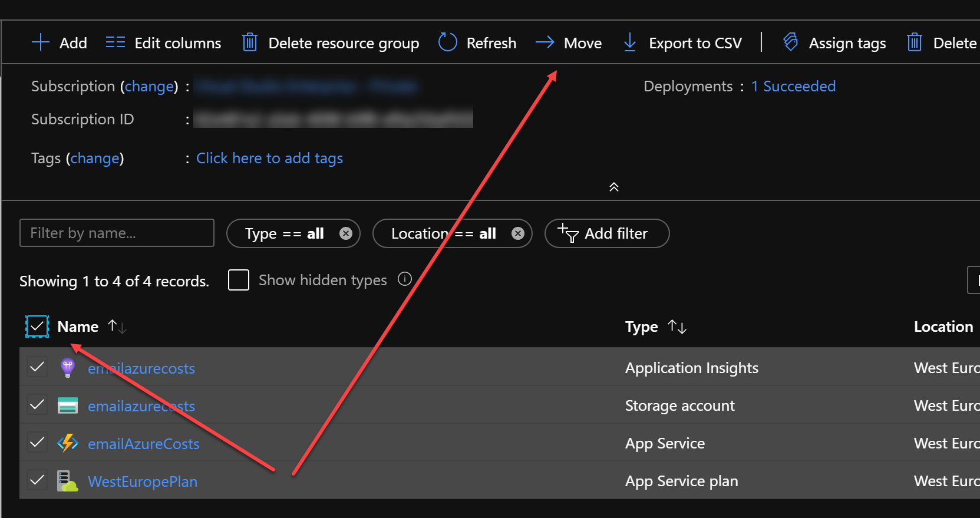Click the Delete resource group trash icon
The image size is (980, 518).
[x=250, y=43]
